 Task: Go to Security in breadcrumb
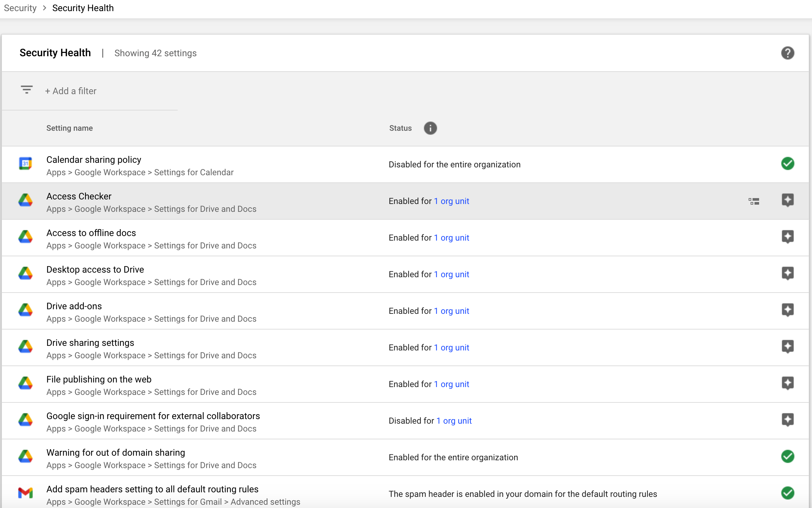20,8
